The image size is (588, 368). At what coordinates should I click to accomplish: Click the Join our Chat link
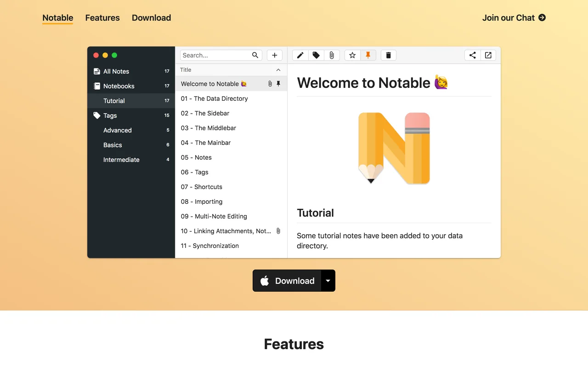click(x=514, y=17)
